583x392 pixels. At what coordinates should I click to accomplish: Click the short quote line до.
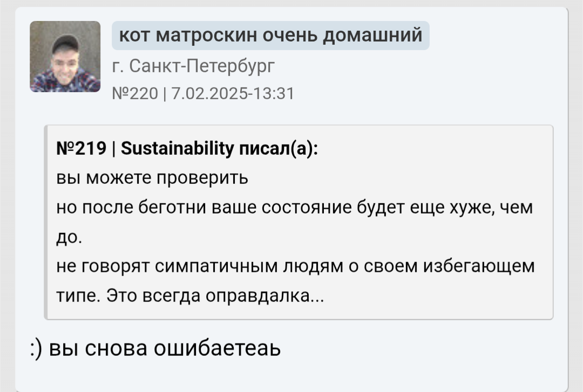click(69, 237)
